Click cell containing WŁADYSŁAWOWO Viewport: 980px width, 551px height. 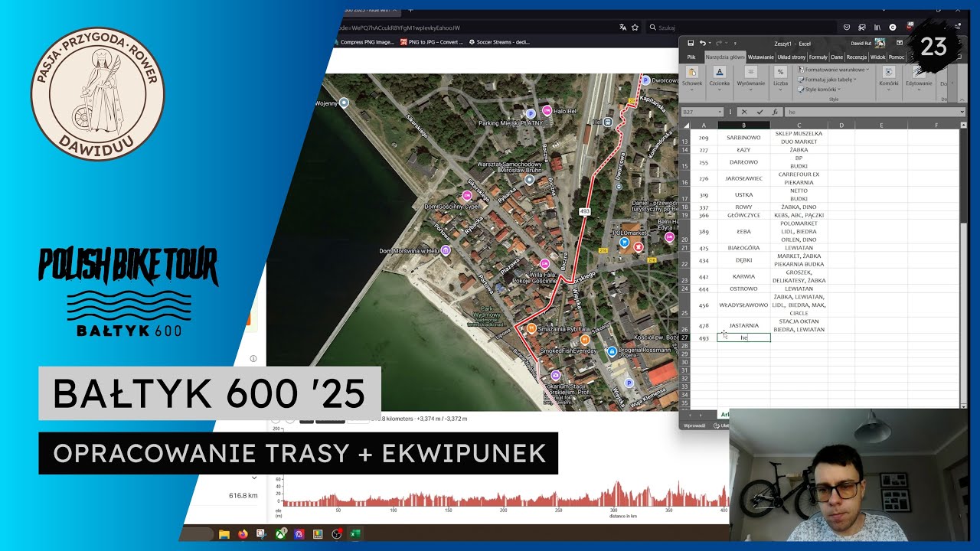[x=743, y=305]
